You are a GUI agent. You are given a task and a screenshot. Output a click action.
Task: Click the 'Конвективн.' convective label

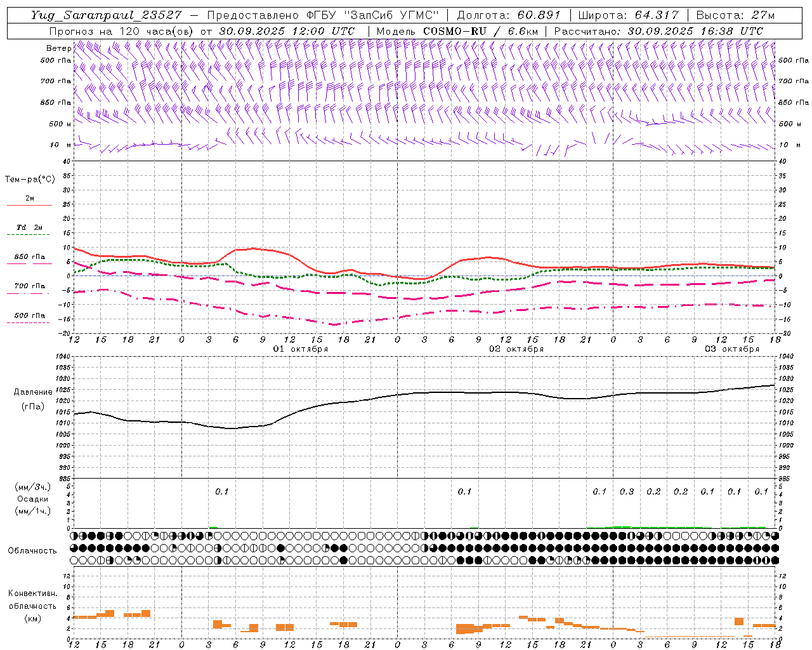coord(32,594)
